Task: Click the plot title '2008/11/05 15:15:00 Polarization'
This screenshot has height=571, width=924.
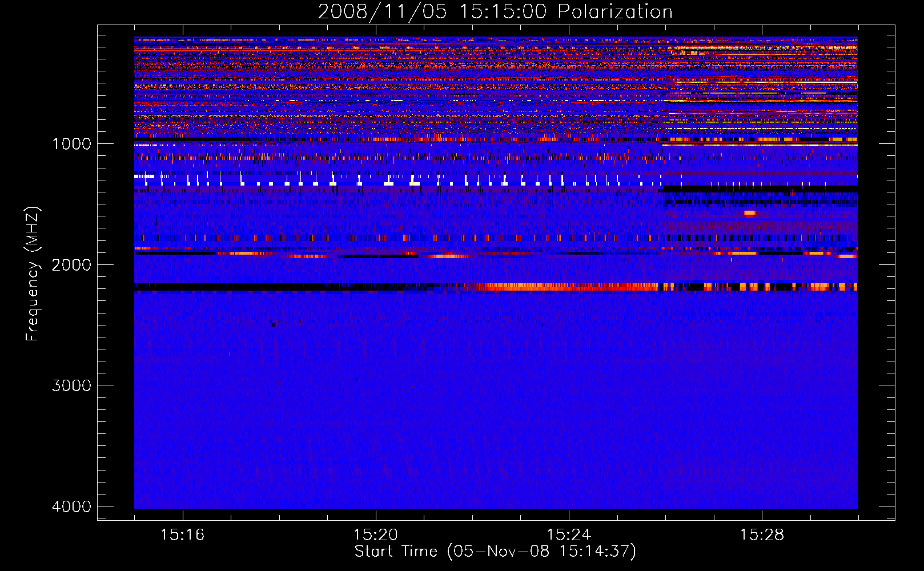Action: click(495, 11)
